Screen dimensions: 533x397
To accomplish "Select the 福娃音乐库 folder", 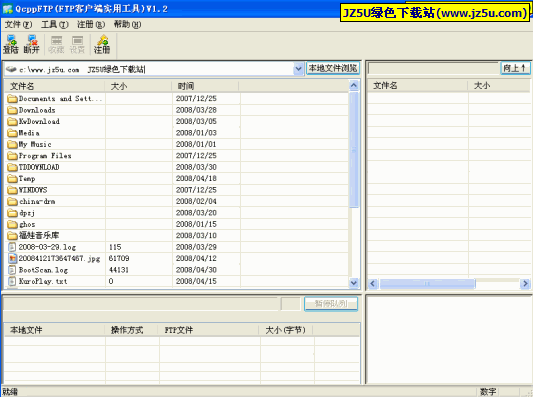I will click(33, 236).
